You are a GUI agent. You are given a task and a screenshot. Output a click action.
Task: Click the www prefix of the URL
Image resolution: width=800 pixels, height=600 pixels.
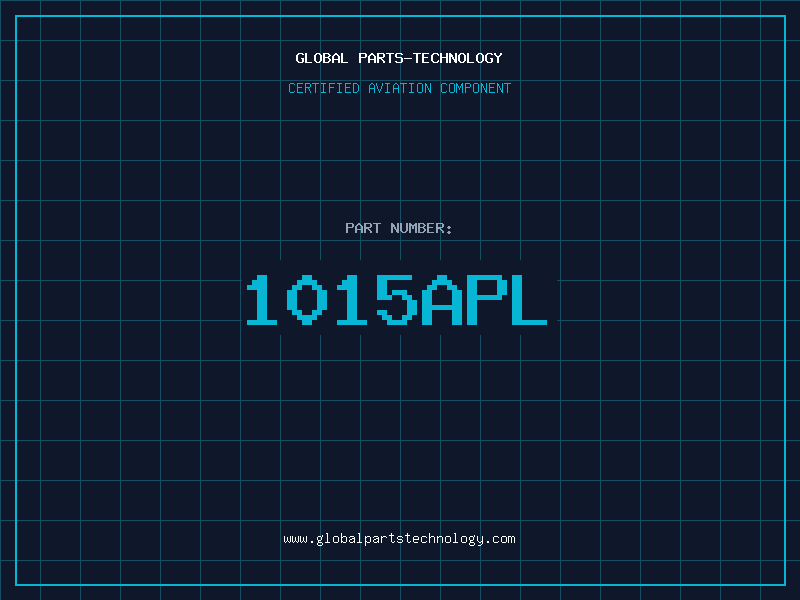click(x=295, y=540)
